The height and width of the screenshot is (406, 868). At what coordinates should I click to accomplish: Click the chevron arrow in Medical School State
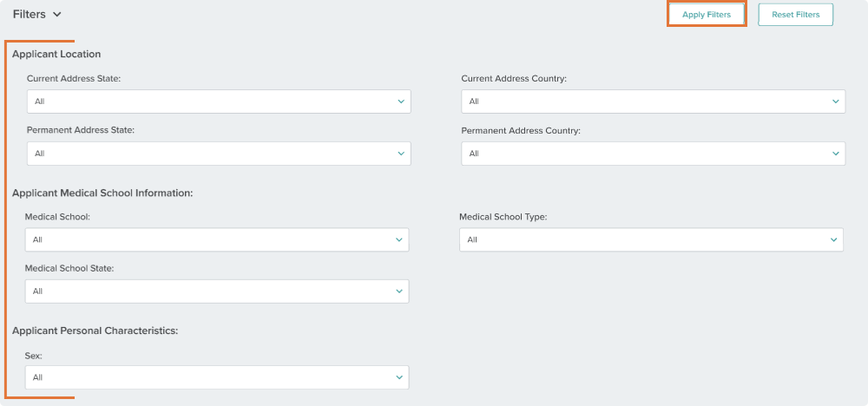(398, 291)
